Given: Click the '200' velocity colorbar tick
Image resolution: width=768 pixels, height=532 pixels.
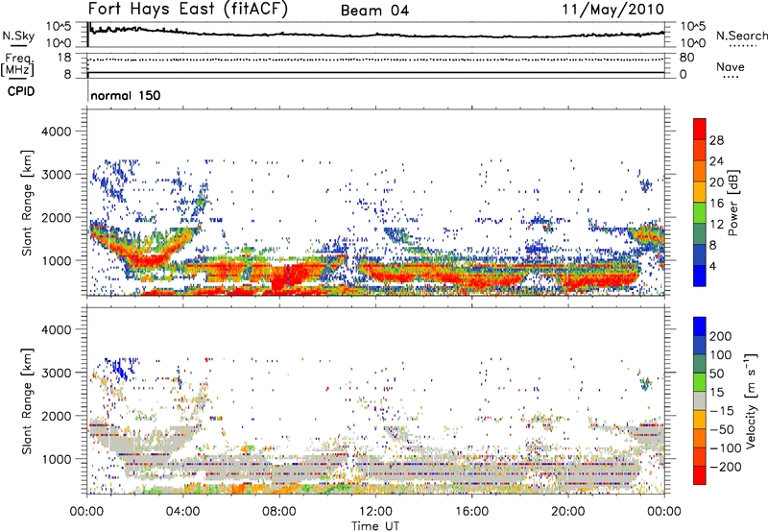Looking at the screenshot, I should coord(721,336).
